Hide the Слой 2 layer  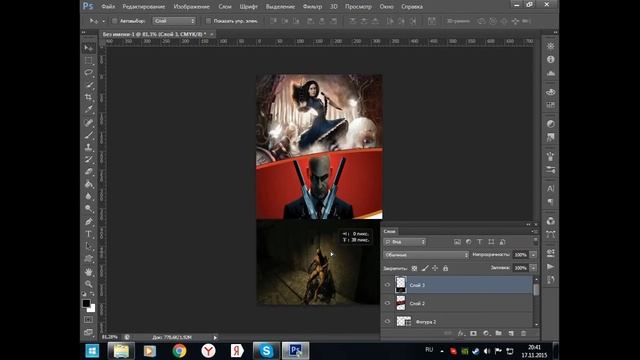coord(387,303)
